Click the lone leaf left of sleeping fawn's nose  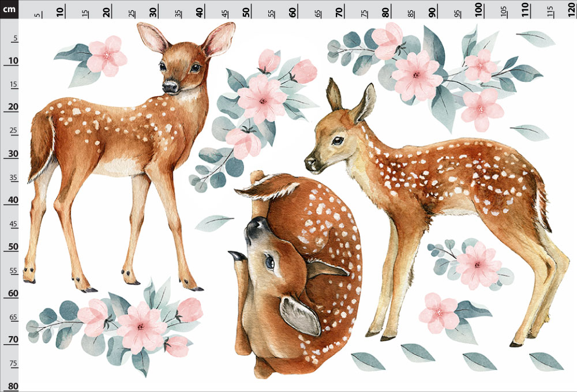point(213,223)
